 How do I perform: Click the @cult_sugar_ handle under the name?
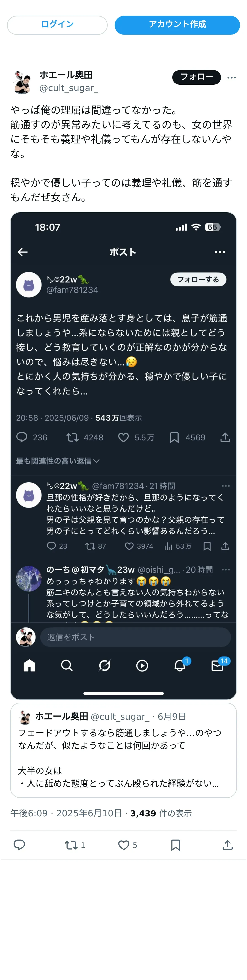[69, 88]
